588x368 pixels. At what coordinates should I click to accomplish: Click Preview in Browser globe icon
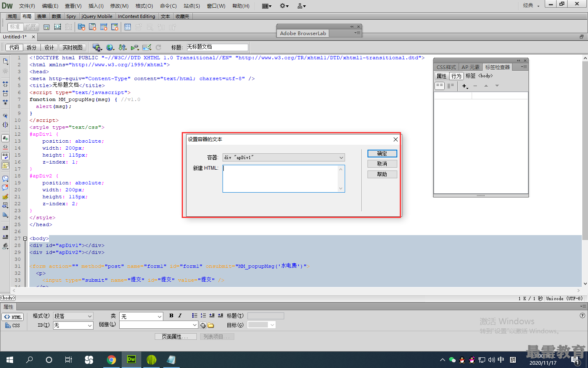(x=110, y=47)
